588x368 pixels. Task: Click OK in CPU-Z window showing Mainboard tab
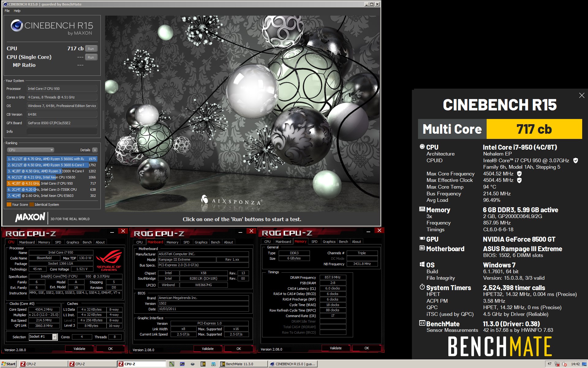(x=239, y=349)
